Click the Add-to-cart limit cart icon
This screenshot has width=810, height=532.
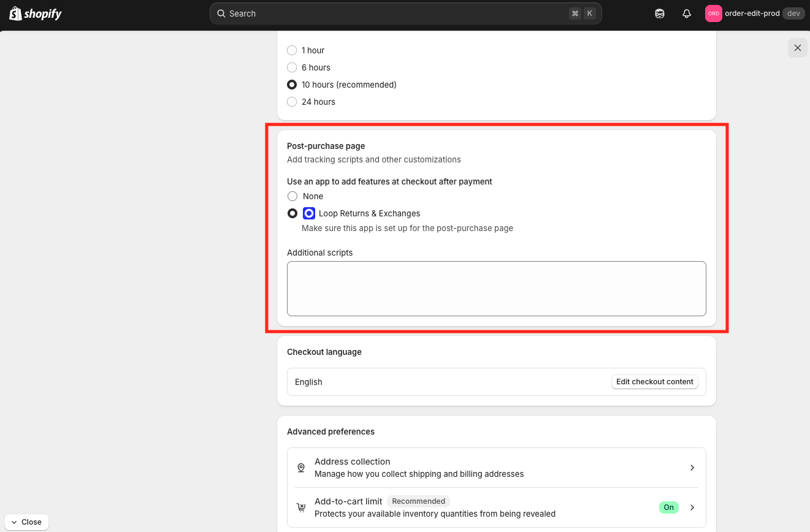pos(301,507)
